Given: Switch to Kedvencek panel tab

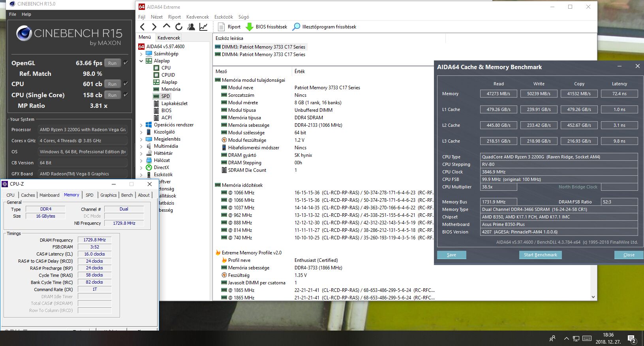Looking at the screenshot, I should 169,38.
